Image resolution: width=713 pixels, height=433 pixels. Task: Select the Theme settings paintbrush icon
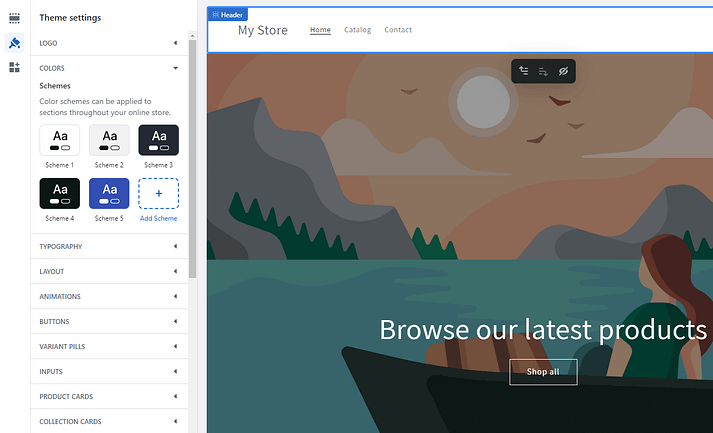(x=14, y=43)
